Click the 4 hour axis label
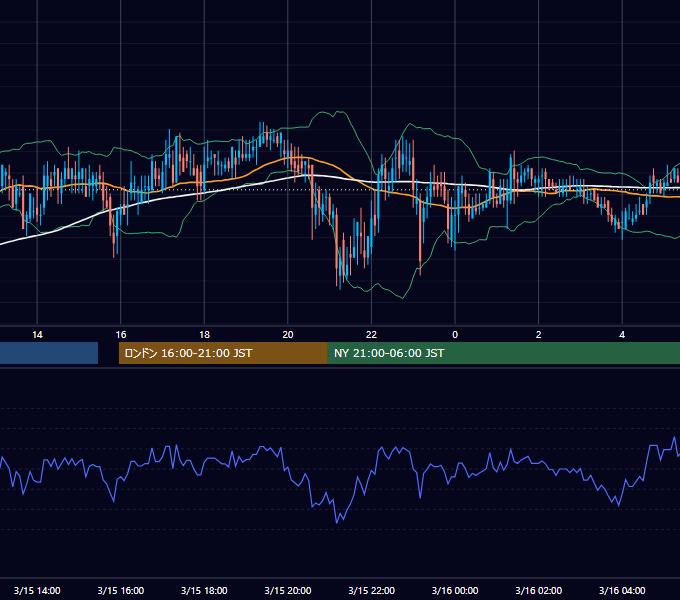This screenshot has width=680, height=600. [x=622, y=335]
